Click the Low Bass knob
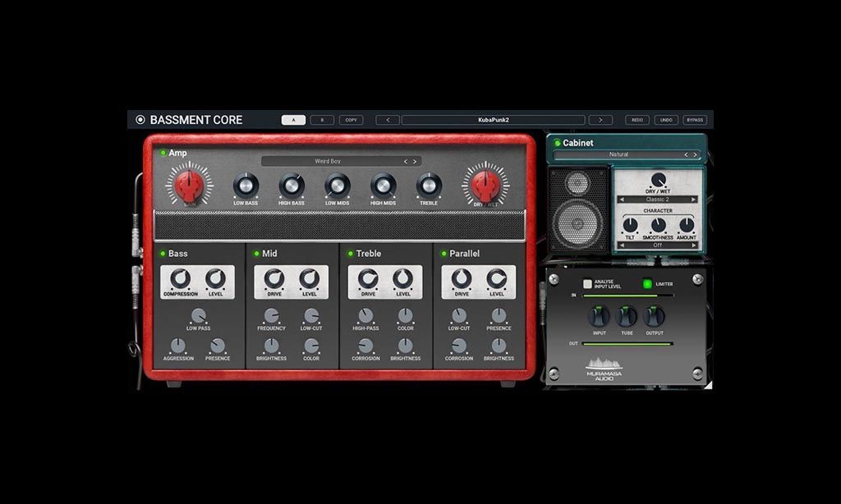Image resolution: width=841 pixels, height=504 pixels. (245, 186)
